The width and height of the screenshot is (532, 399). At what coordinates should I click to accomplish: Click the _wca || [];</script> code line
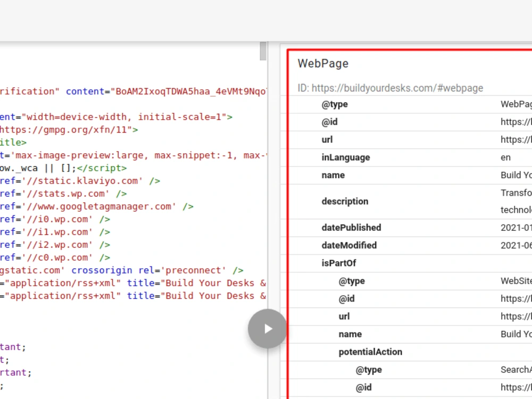pyautogui.click(x=63, y=168)
